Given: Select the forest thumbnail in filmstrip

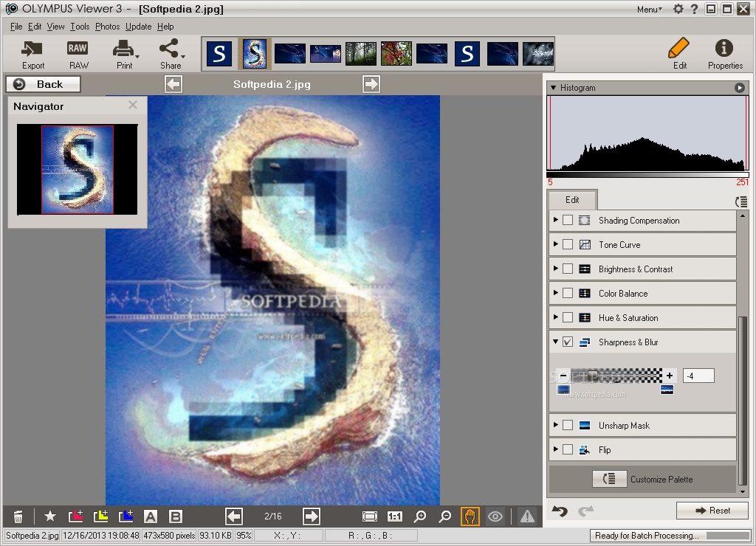Looking at the screenshot, I should [x=361, y=54].
